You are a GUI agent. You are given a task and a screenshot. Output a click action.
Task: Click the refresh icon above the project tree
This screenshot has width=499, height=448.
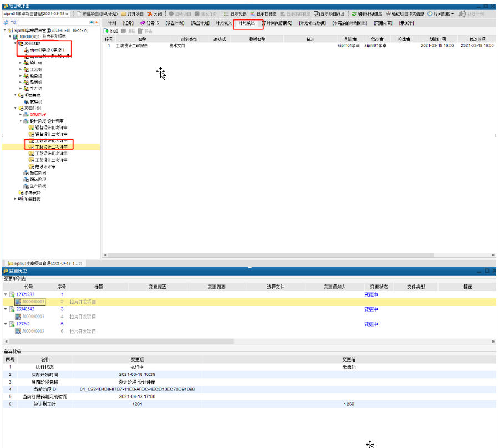coord(6,23)
